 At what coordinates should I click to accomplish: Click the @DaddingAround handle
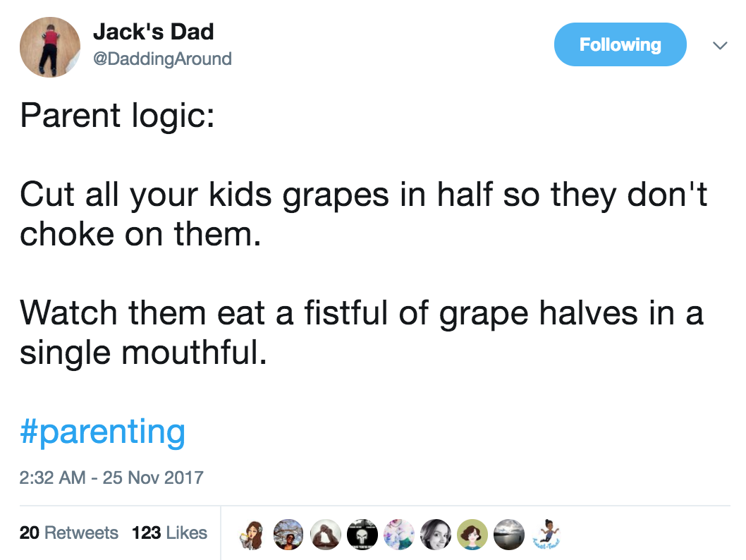[x=162, y=59]
